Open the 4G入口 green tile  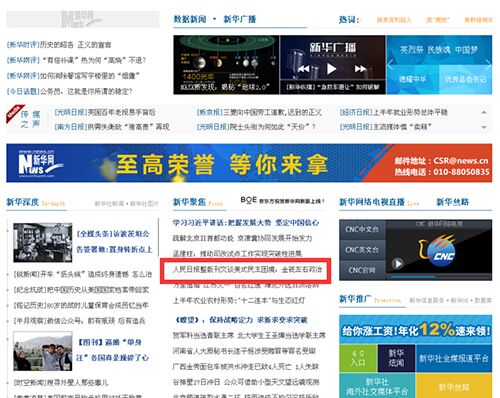(x=358, y=358)
